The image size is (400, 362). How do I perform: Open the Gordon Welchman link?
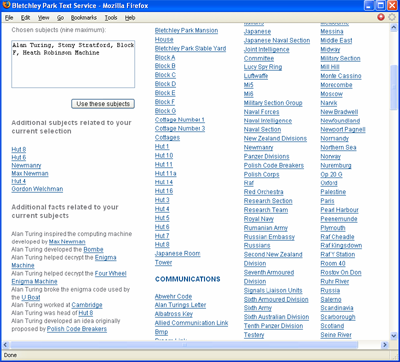[x=37, y=189]
